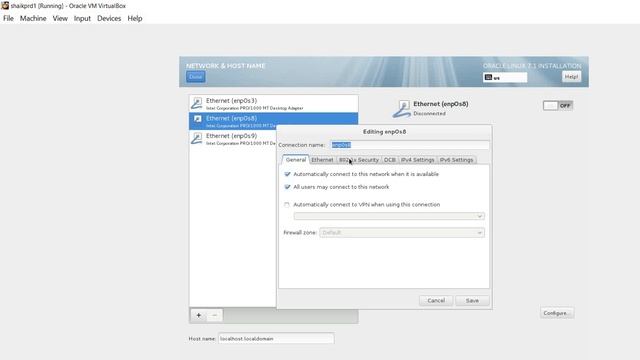Click the NETWORK & HOST NAME heading
The height and width of the screenshot is (360, 640).
point(226,66)
